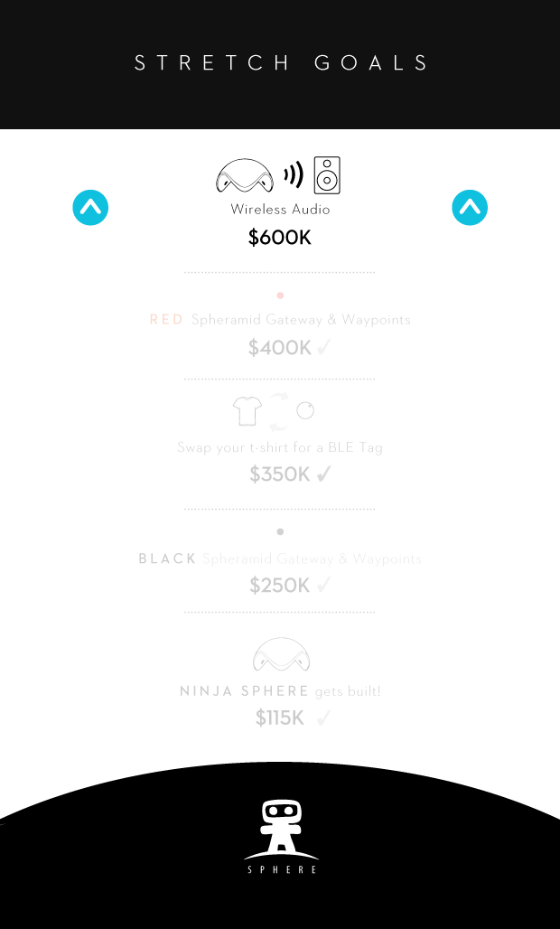
Task: Click the checkmark beside $250K
Action: pyautogui.click(x=323, y=586)
